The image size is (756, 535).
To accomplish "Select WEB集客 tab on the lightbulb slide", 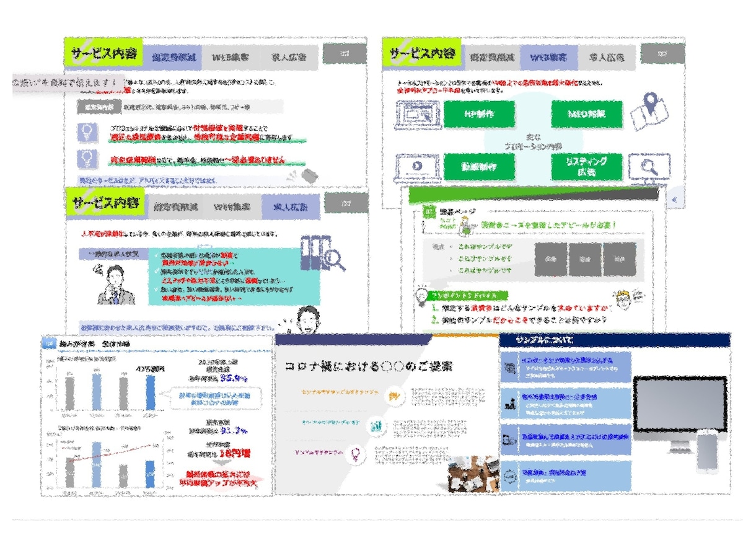I will tap(231, 57).
